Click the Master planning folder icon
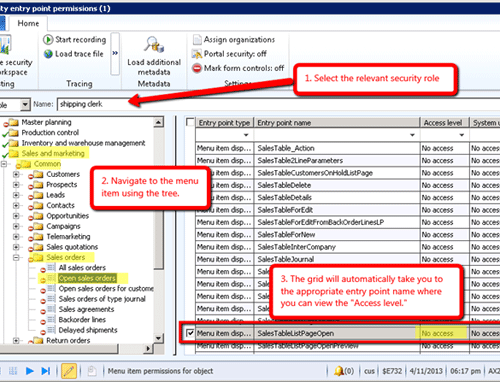This screenshot has width=500, height=382. [14, 122]
